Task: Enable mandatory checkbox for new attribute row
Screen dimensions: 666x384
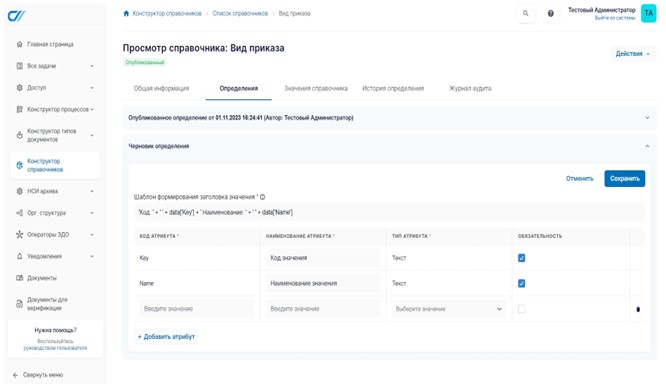Action: [522, 309]
